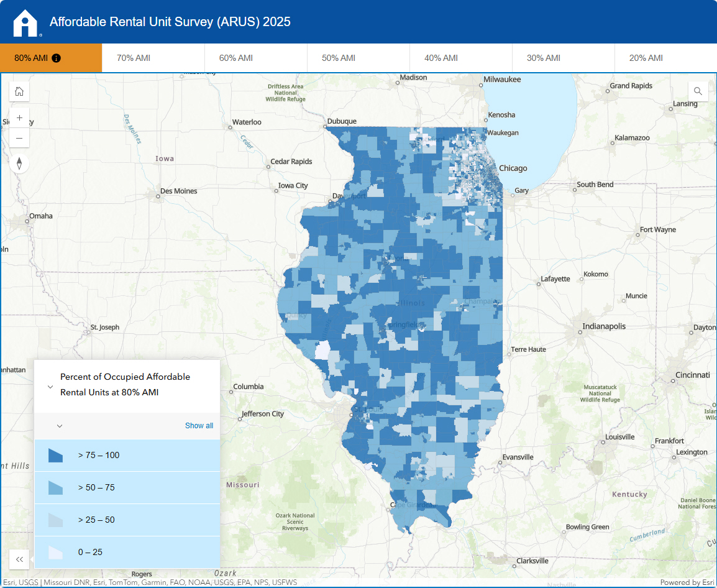717x588 pixels.
Task: Toggle the > 75 – 100 legend class
Action: coord(127,456)
